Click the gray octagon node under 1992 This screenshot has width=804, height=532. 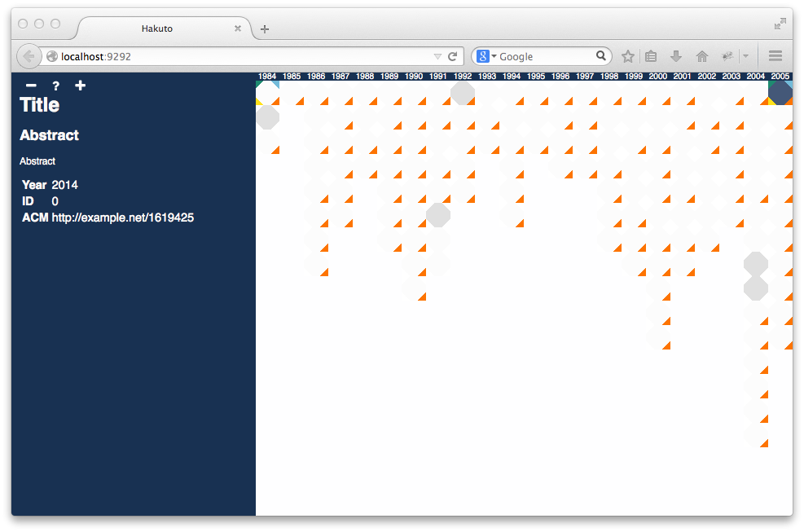pos(463,93)
